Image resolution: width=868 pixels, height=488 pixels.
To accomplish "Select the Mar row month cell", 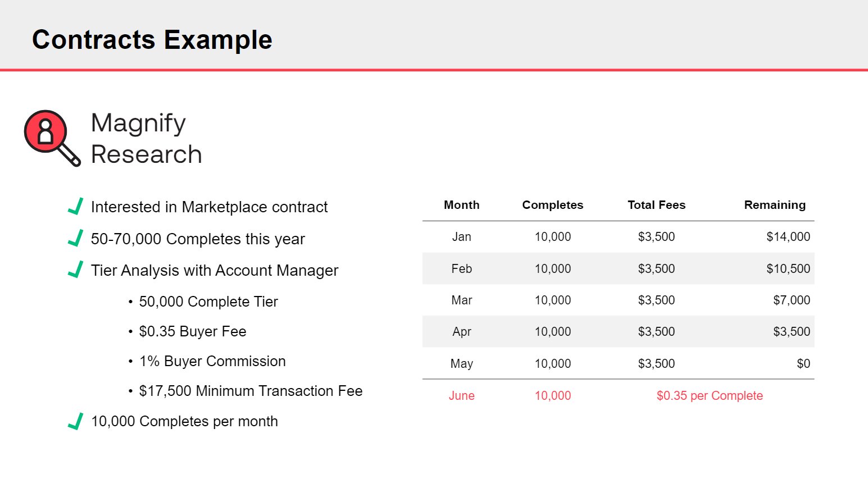I will 461,300.
